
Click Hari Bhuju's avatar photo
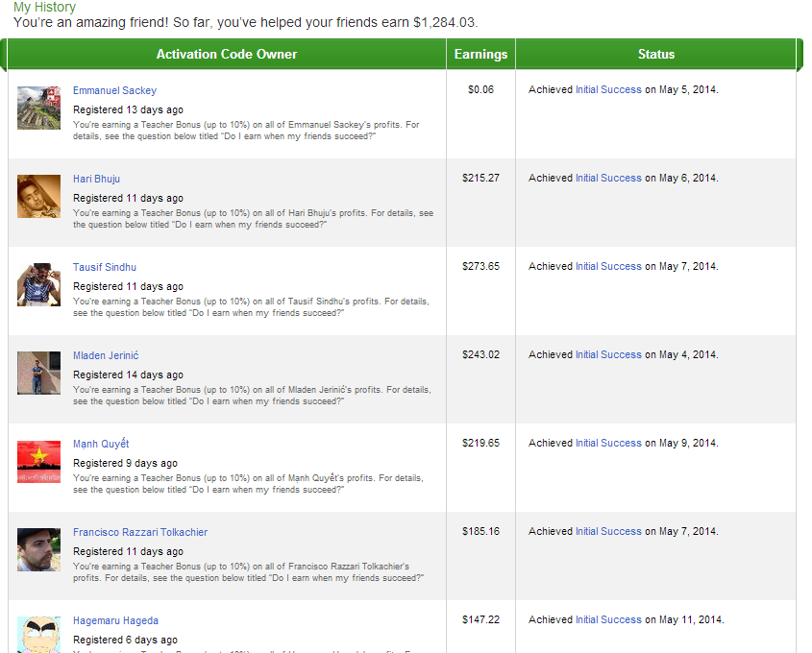(38, 196)
